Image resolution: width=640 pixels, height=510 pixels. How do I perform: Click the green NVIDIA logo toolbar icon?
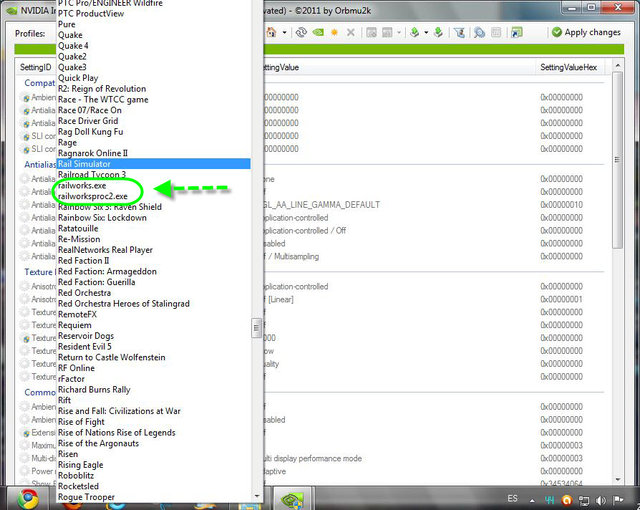click(316, 32)
